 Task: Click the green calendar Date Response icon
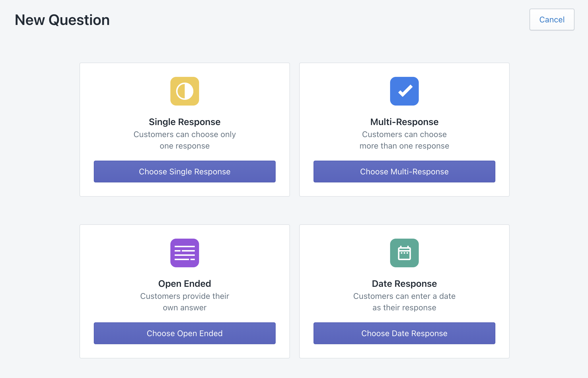click(x=404, y=253)
